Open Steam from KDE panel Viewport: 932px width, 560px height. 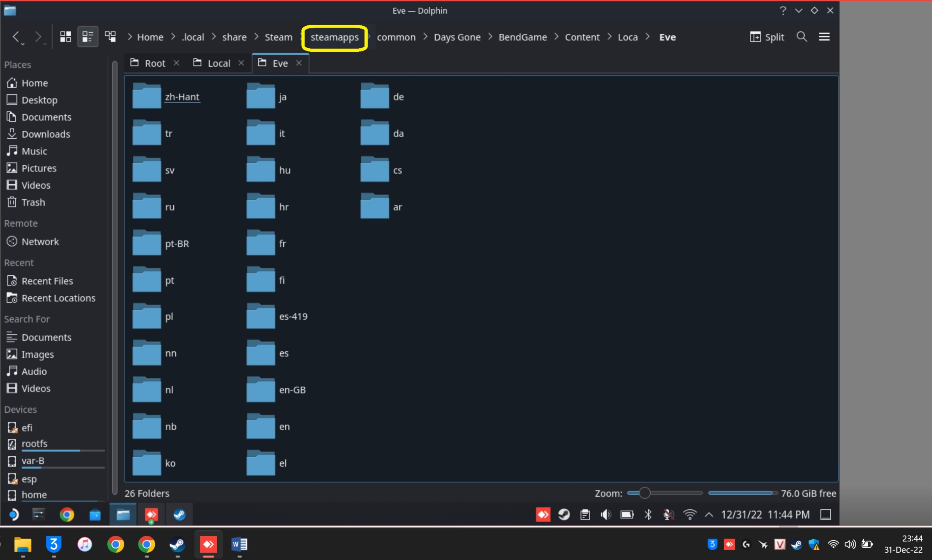click(x=179, y=514)
